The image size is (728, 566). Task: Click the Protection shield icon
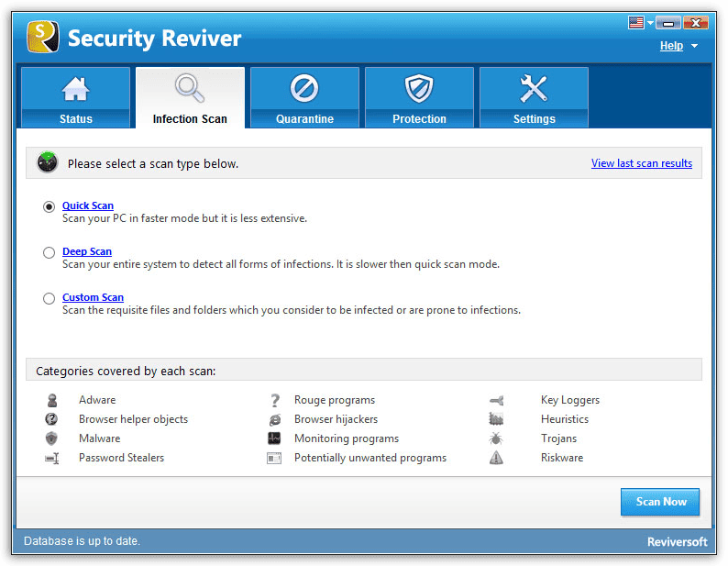[419, 88]
